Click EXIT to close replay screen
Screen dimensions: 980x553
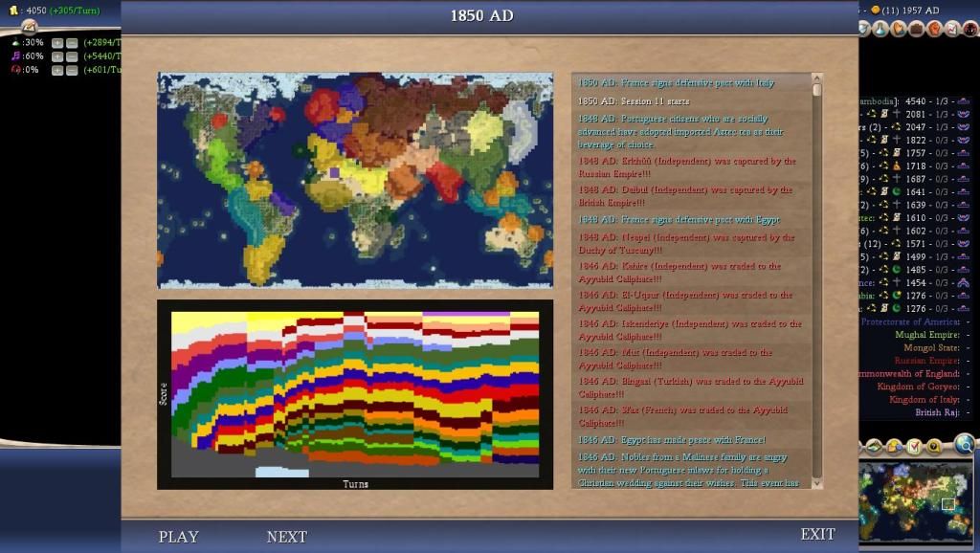pos(817,534)
